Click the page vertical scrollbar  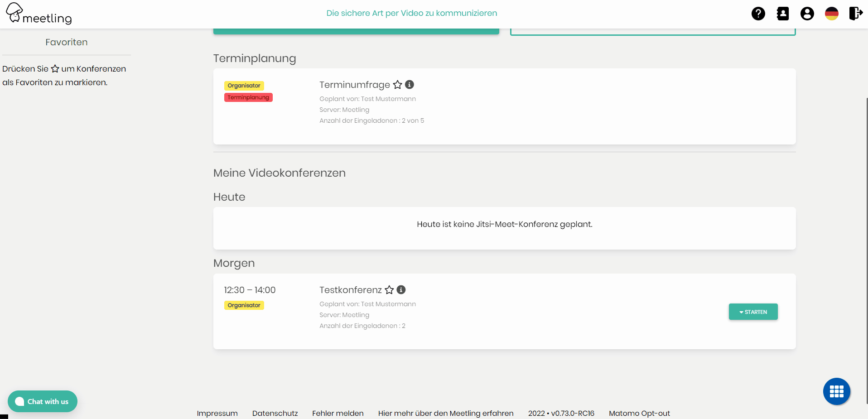pyautogui.click(x=866, y=249)
